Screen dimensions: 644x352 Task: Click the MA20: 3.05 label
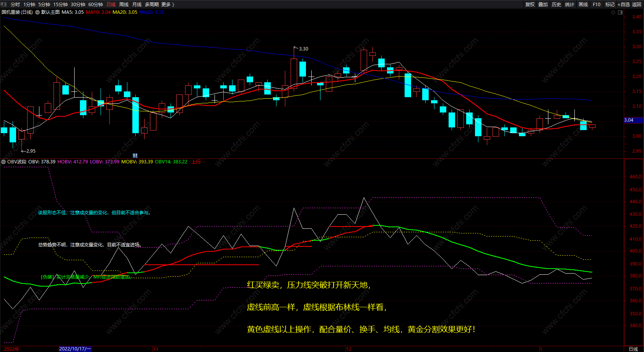pos(125,12)
